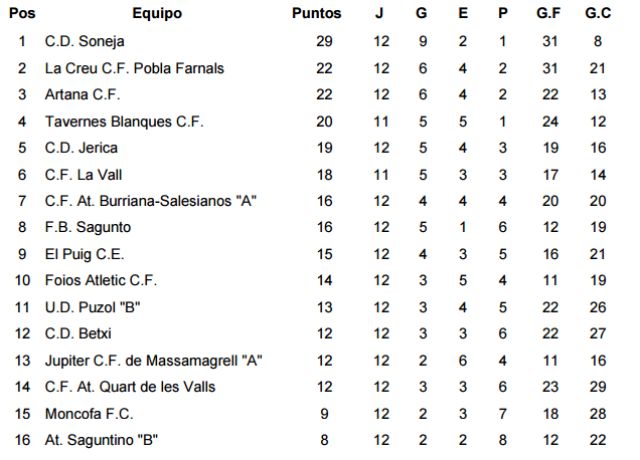
Task: Select the C.D. Betxi team name
Action: pos(81,333)
